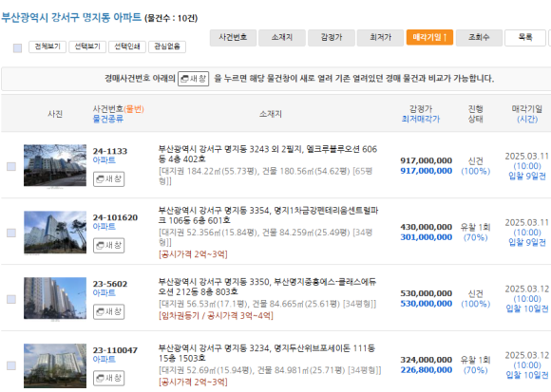This screenshot has width=551, height=392.
Task: Sort listings by 사건번호
Action: pos(233,38)
